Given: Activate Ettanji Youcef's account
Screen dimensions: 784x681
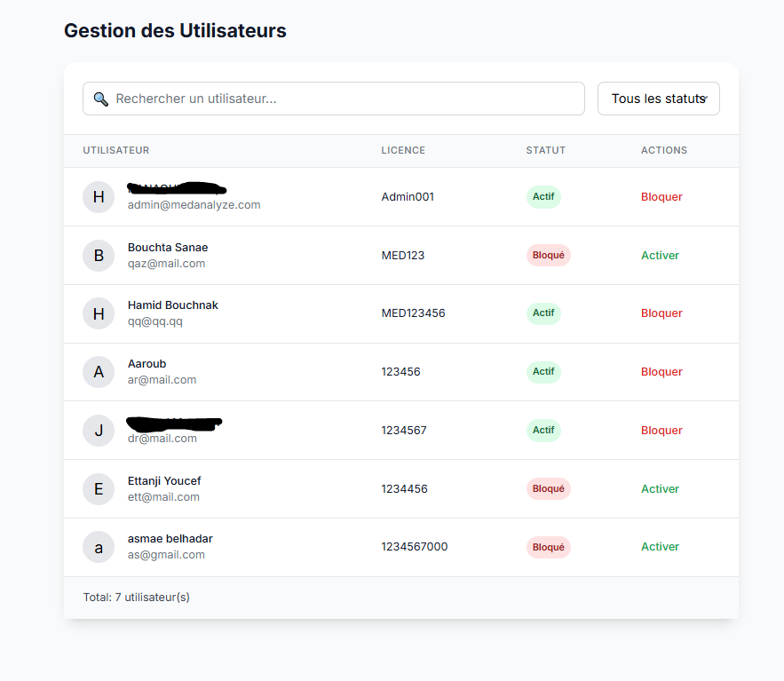Looking at the screenshot, I should [660, 489].
